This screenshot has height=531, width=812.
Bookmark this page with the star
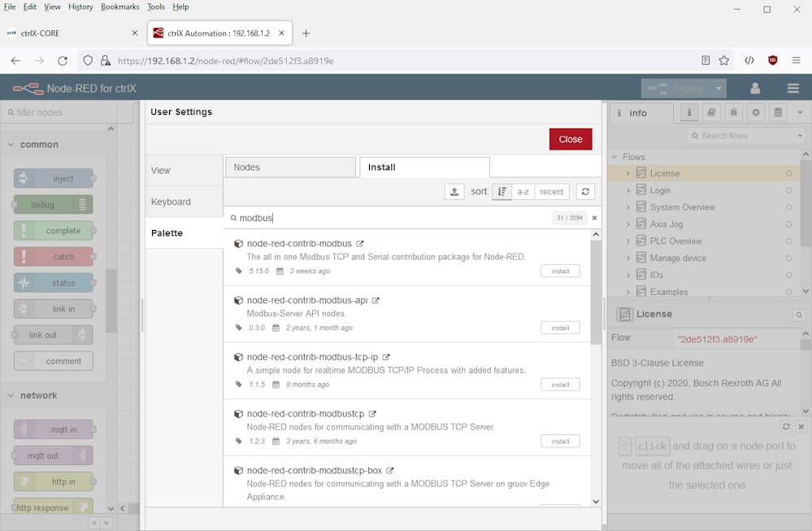tap(724, 61)
